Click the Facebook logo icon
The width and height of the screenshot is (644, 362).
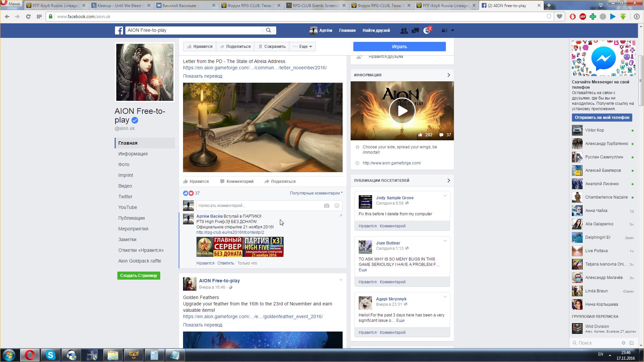click(x=119, y=30)
